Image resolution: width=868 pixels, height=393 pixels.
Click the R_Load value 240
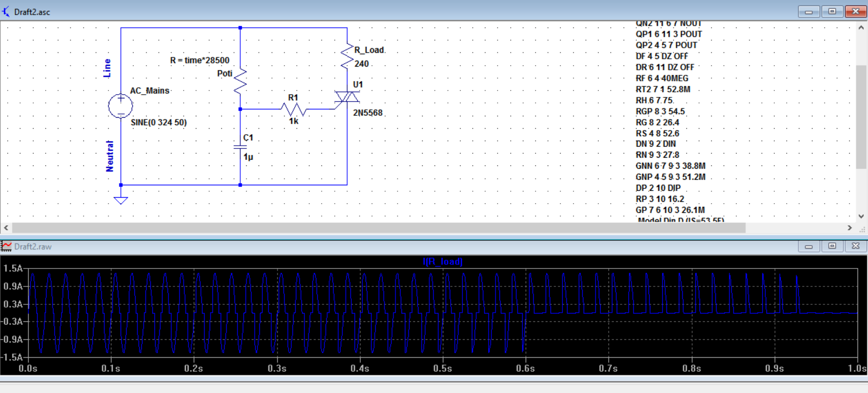pyautogui.click(x=362, y=64)
